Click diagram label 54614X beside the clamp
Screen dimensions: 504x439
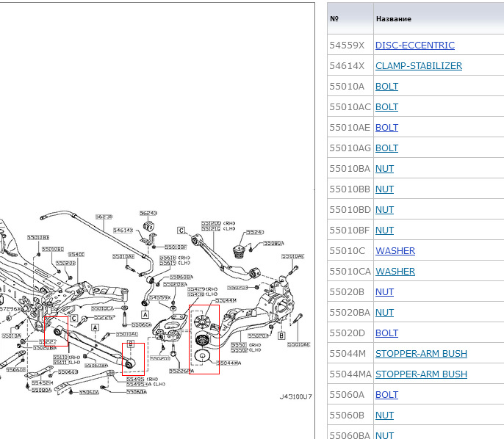pyautogui.click(x=123, y=231)
